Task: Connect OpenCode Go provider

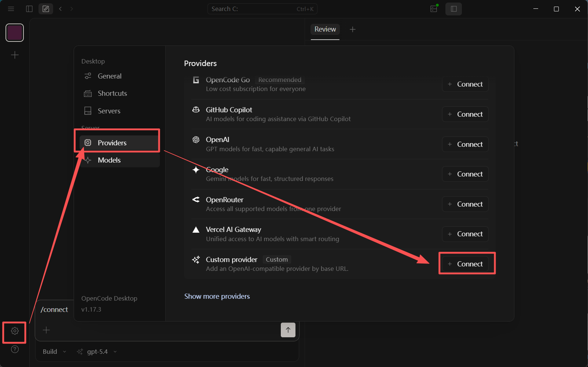Action: (x=465, y=84)
